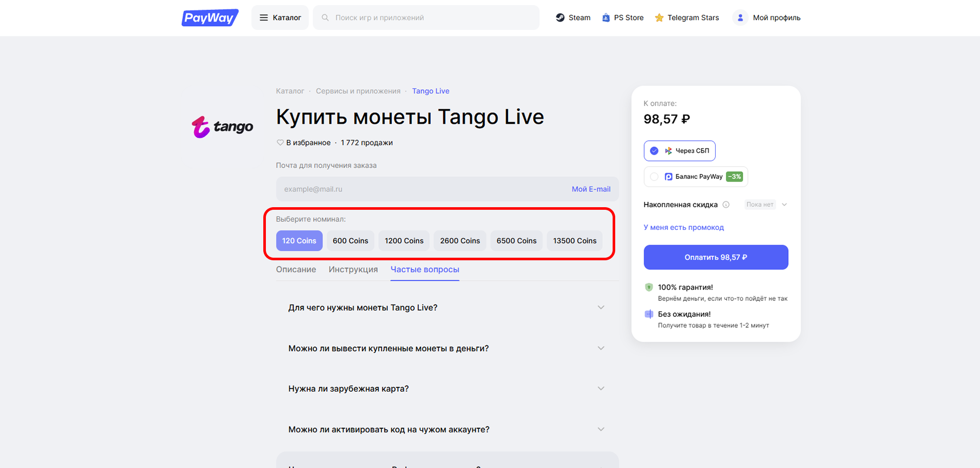Open My profile avatar icon
The height and width of the screenshot is (468, 980).
coord(740,18)
